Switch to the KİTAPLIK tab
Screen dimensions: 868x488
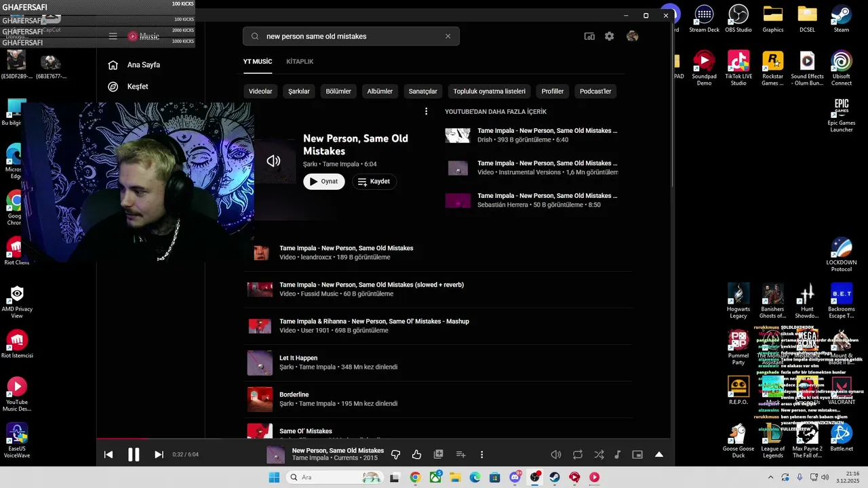tap(300, 62)
